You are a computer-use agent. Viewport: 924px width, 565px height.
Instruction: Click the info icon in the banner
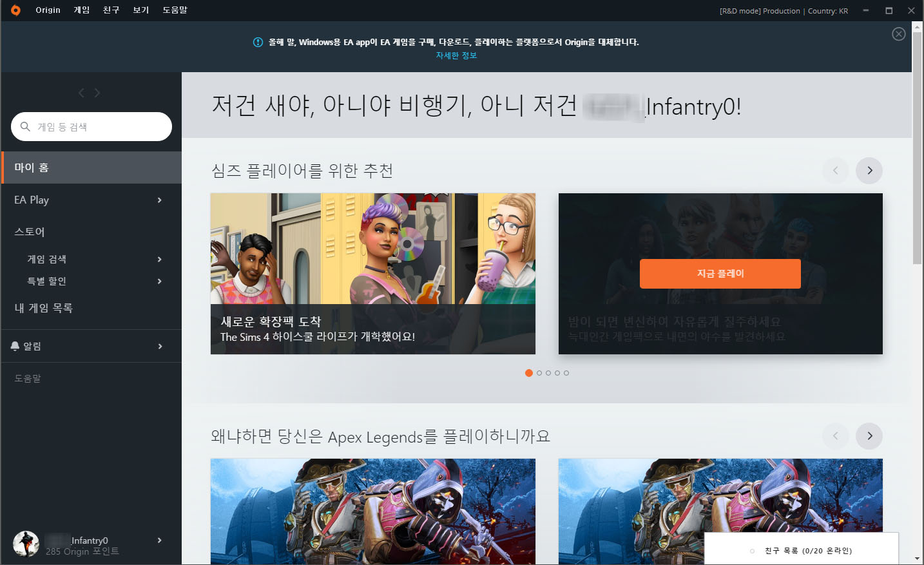tap(258, 42)
